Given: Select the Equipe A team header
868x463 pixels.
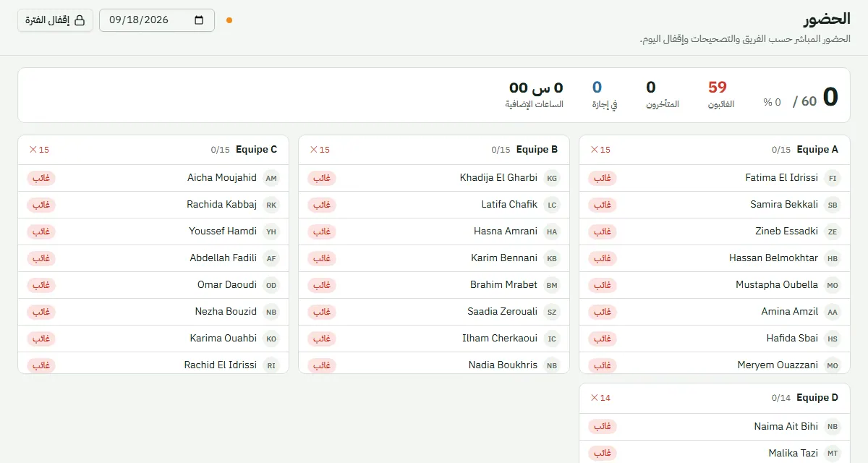Looking at the screenshot, I should coord(715,150).
